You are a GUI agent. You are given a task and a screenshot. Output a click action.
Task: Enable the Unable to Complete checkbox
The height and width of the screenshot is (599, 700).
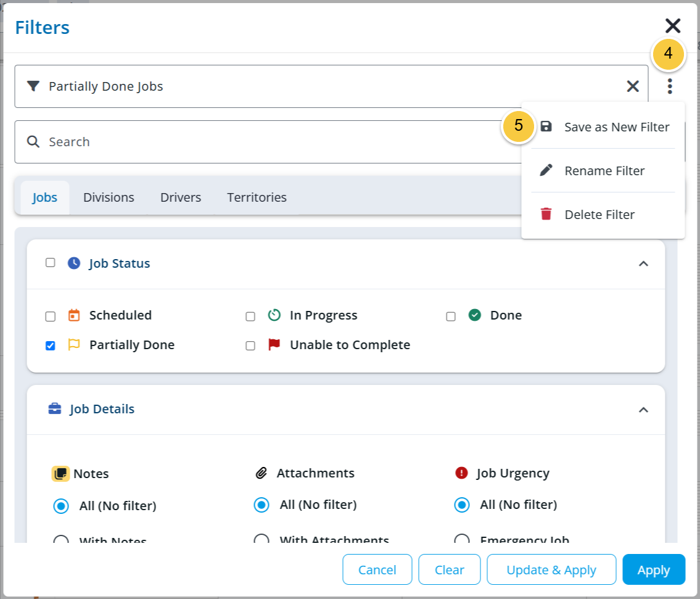[250, 345]
